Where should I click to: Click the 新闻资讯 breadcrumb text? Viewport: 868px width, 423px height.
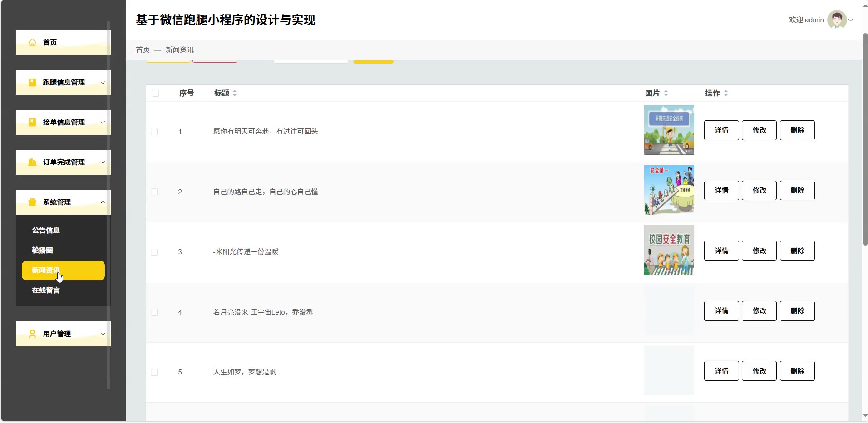(180, 50)
